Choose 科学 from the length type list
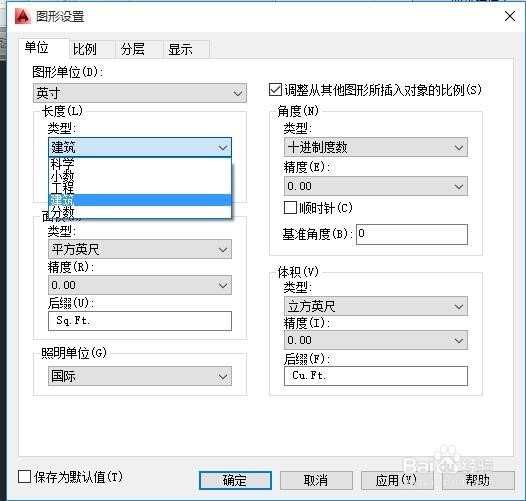This screenshot has height=501, width=526. (x=140, y=164)
